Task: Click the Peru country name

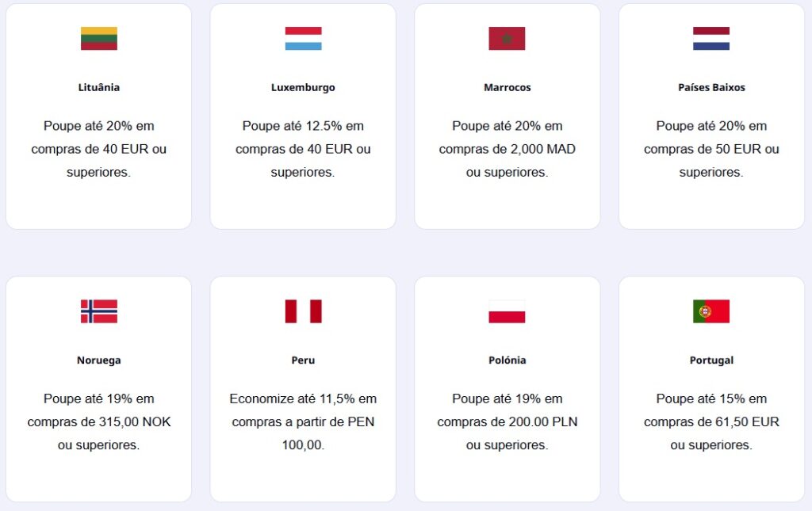Action: 303,360
